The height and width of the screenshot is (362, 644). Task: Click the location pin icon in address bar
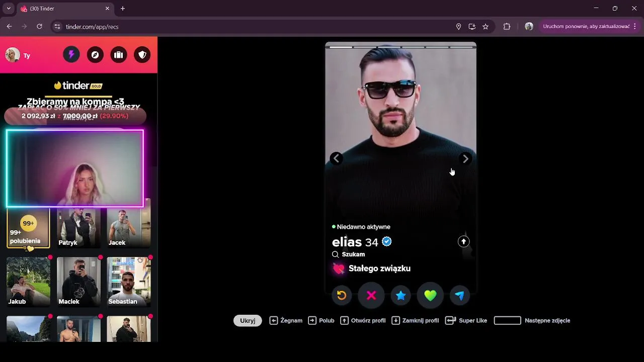(458, 27)
